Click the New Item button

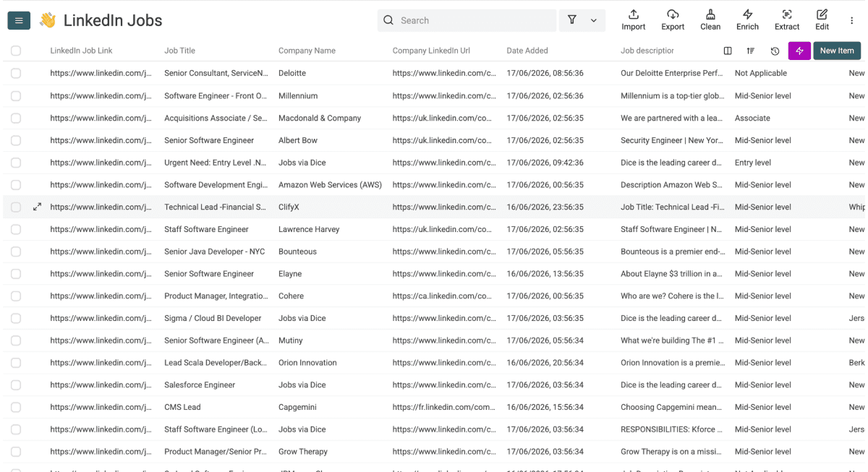(837, 51)
